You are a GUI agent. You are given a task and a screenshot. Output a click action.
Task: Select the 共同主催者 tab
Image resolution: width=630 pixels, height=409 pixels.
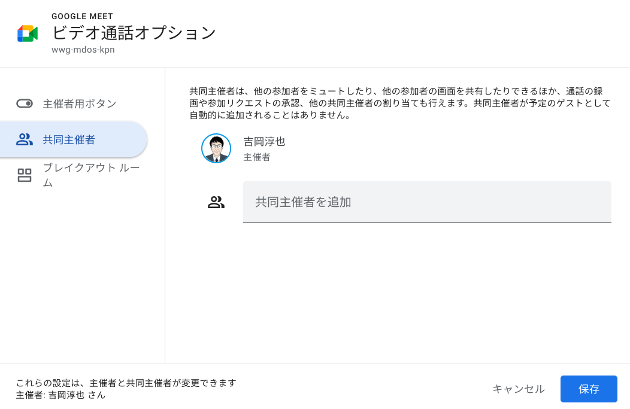pos(74,139)
